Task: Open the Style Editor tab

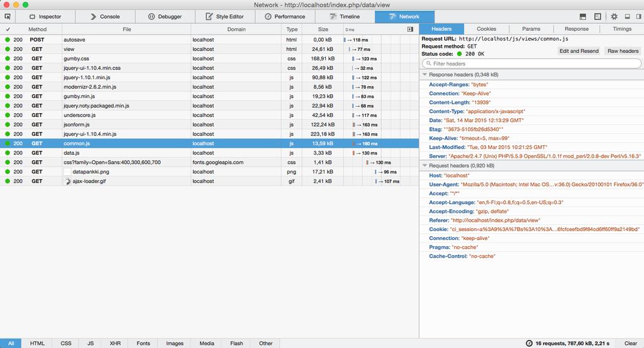Action: pyautogui.click(x=225, y=16)
